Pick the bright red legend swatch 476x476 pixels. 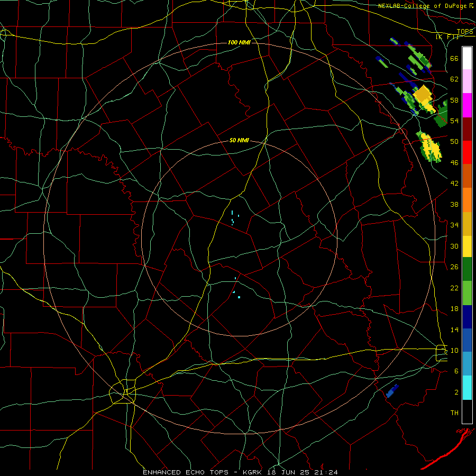tap(467, 152)
